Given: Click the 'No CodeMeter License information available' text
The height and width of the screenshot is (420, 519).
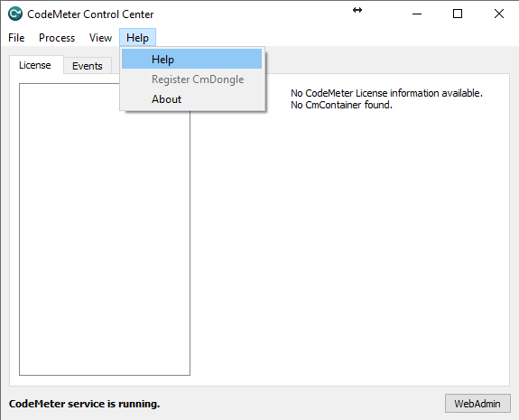Looking at the screenshot, I should (386, 93).
